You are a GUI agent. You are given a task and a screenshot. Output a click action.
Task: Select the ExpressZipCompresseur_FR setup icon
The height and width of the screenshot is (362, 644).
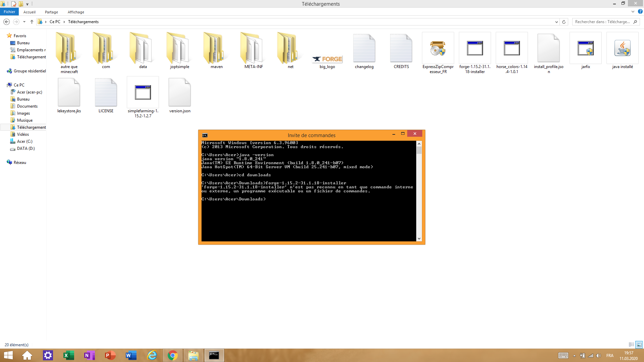pyautogui.click(x=438, y=49)
